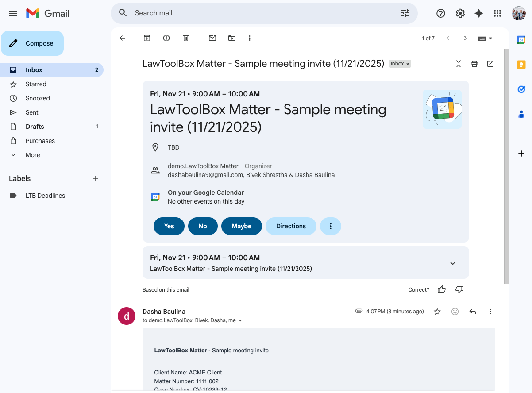This screenshot has width=532, height=393.
Task: Click the page vertical scrollbar
Action: tap(507, 166)
